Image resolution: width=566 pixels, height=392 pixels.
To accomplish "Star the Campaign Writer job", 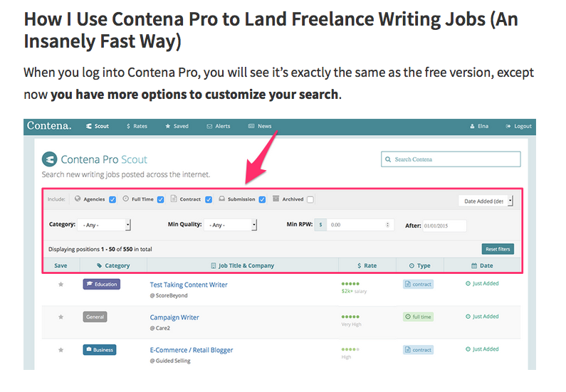I will click(61, 317).
